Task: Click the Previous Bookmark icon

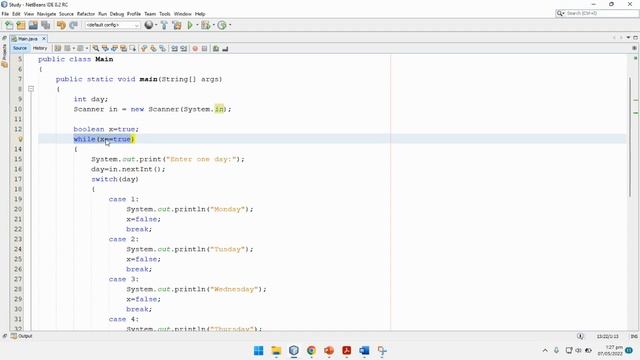Action: [x=144, y=49]
